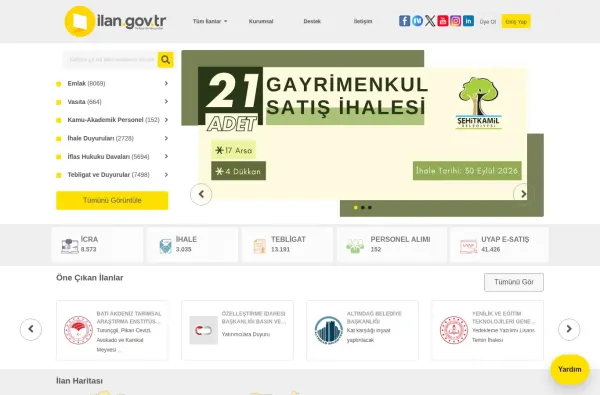Viewport: 600px width, 395px height.
Task: Go to previous banner slide
Action: 201,194
